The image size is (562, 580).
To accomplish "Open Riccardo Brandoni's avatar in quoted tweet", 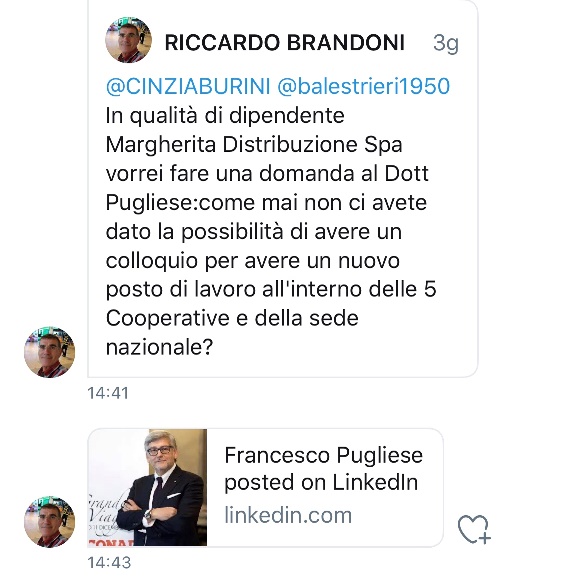I will click(128, 40).
